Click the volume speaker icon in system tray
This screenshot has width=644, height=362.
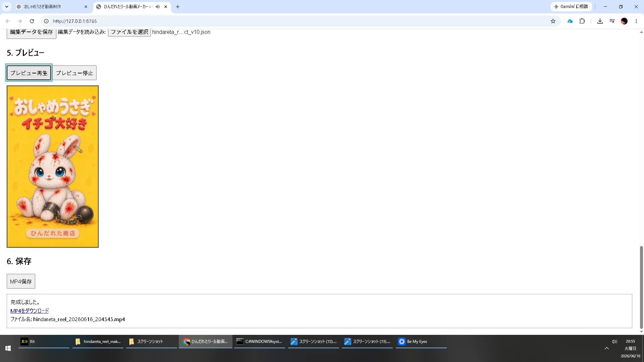point(614,342)
